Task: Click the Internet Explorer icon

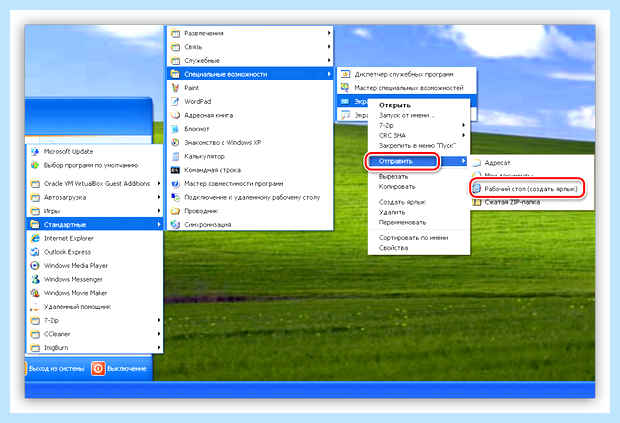Action: point(35,238)
